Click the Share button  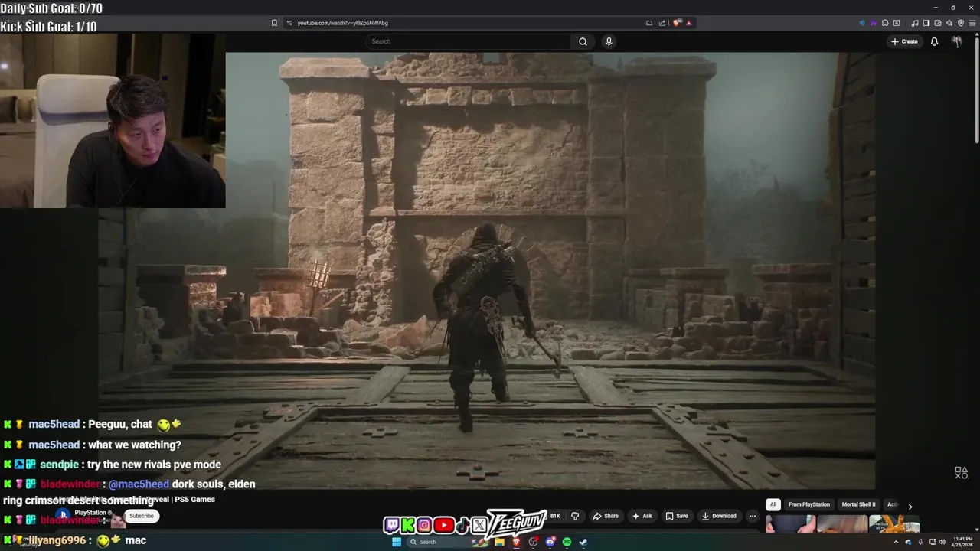[x=606, y=516]
